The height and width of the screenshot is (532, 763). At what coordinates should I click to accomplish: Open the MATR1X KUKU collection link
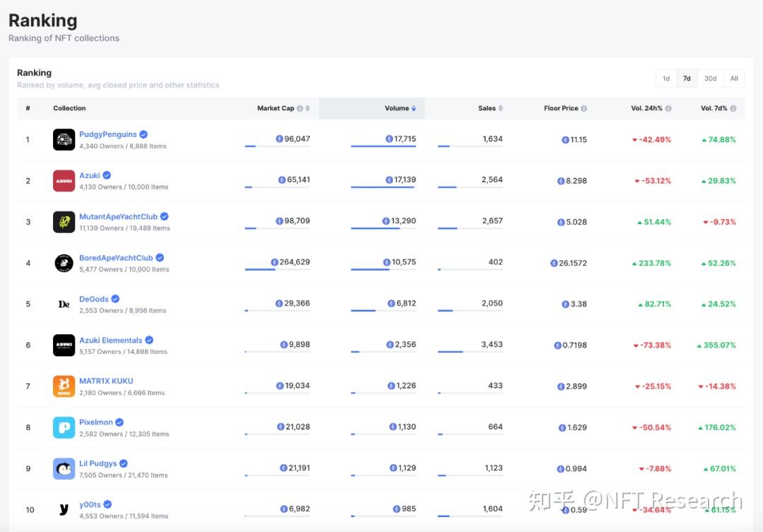(106, 381)
